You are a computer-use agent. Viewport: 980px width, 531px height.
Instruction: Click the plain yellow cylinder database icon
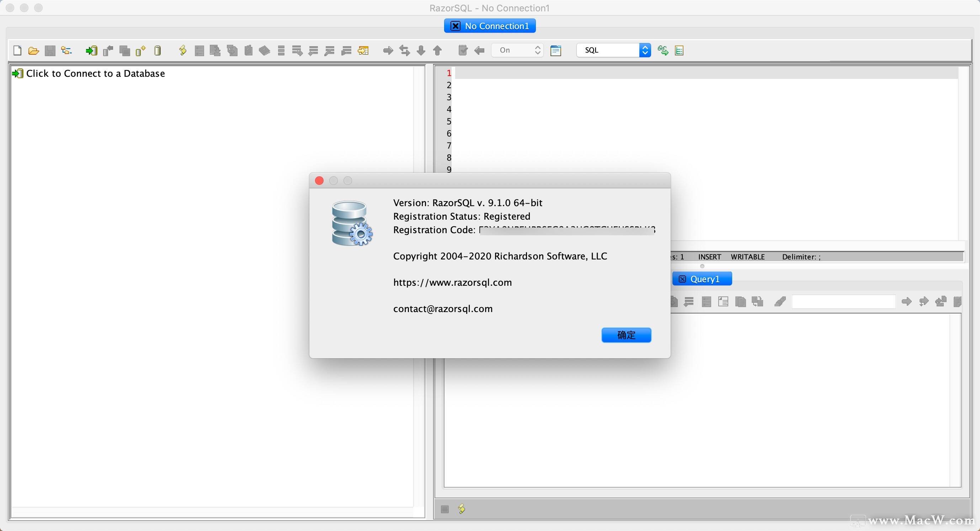158,50
